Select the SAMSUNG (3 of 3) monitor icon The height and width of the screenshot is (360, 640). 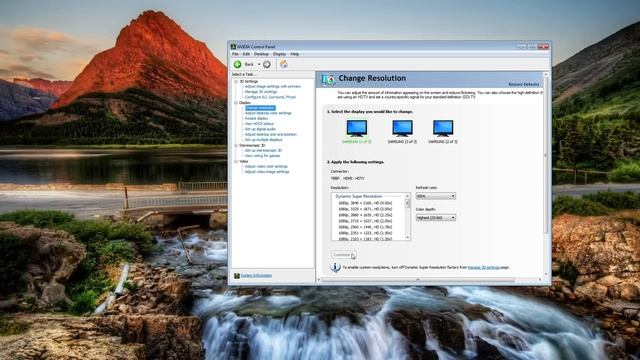tap(402, 128)
